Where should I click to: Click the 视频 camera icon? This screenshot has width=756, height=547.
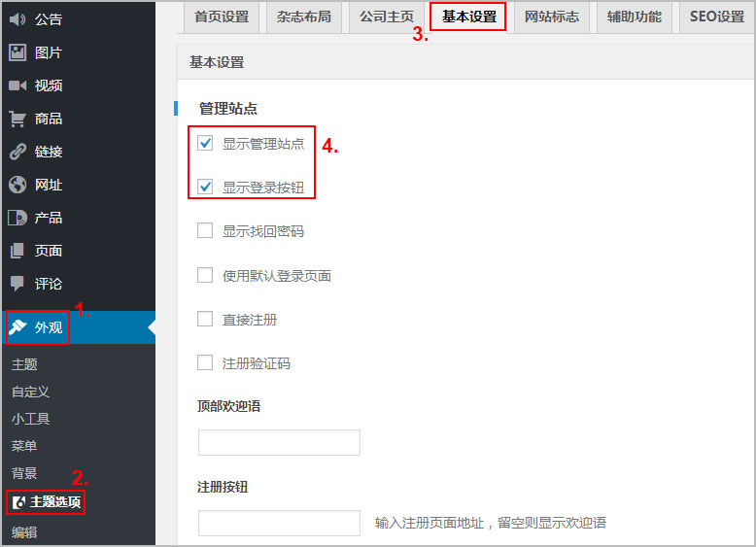[17, 85]
